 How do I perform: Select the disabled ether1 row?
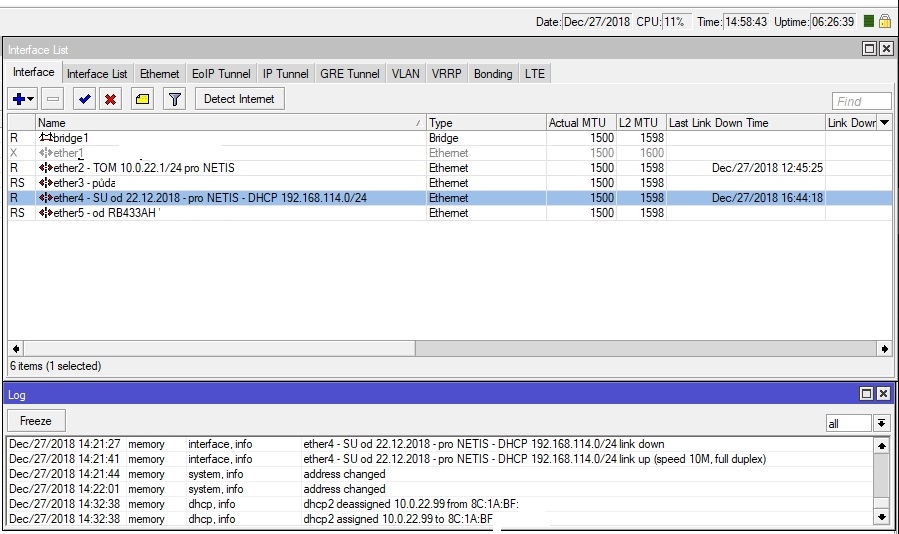click(450, 153)
